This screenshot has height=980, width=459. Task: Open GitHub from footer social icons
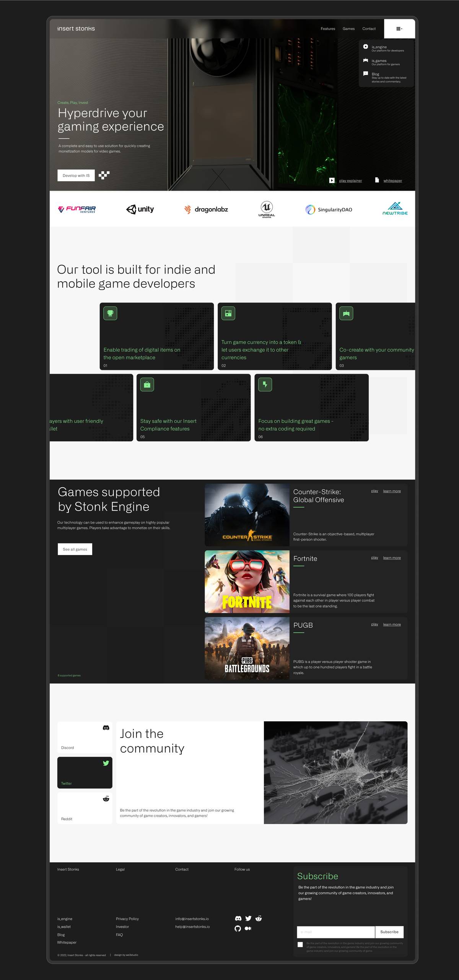(238, 928)
